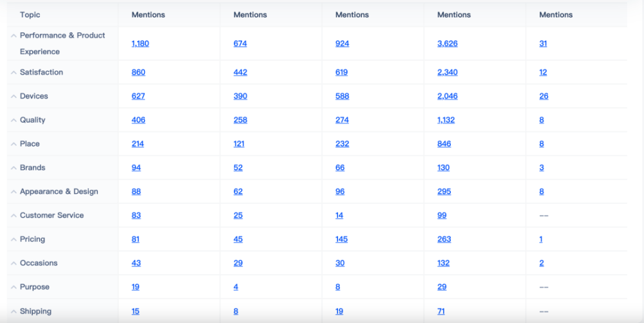Click the chevron beside Place
The width and height of the screenshot is (644, 323).
(x=14, y=144)
